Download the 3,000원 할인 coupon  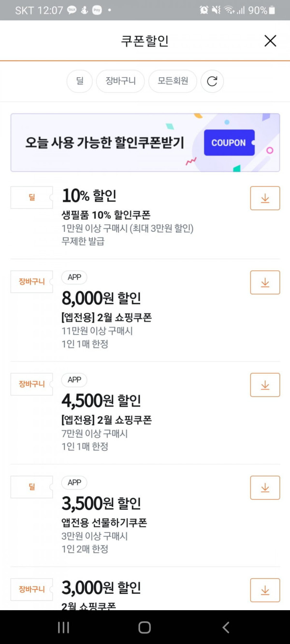(265, 590)
